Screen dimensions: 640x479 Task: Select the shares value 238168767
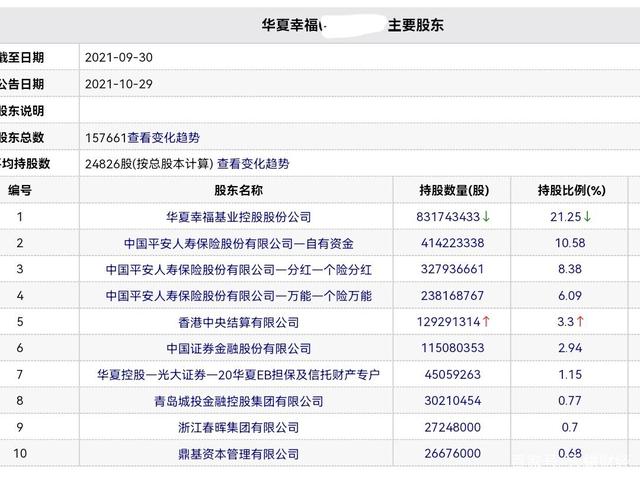(453, 295)
